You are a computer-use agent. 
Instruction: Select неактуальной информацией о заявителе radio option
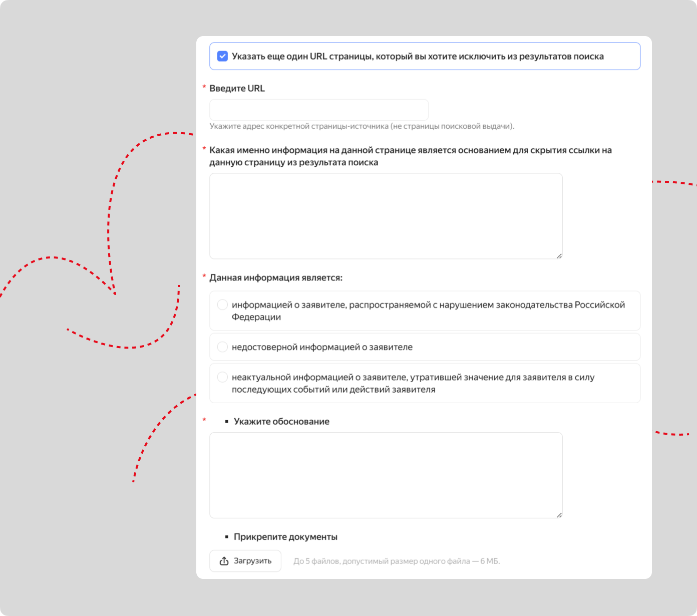point(222,377)
